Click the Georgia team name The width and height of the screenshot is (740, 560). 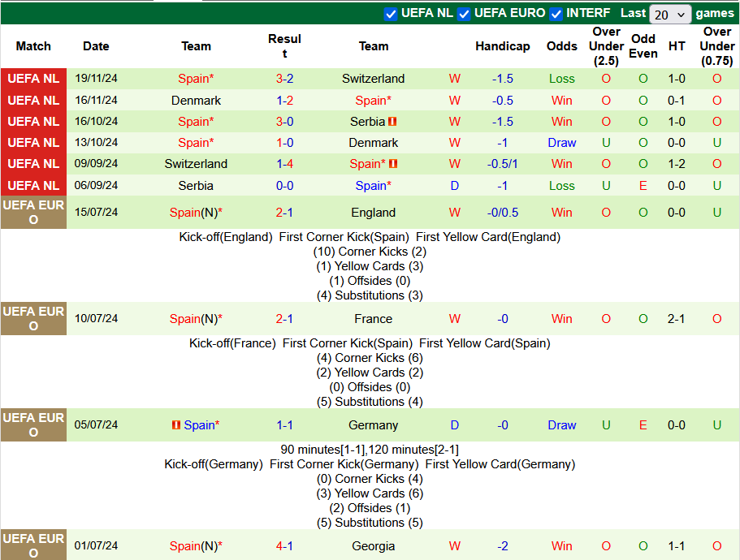pos(374,546)
